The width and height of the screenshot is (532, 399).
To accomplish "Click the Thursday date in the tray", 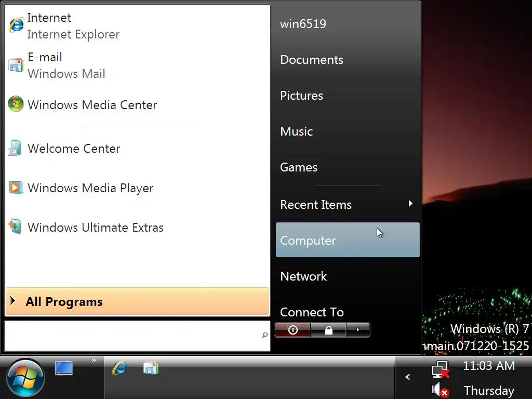I will (489, 391).
